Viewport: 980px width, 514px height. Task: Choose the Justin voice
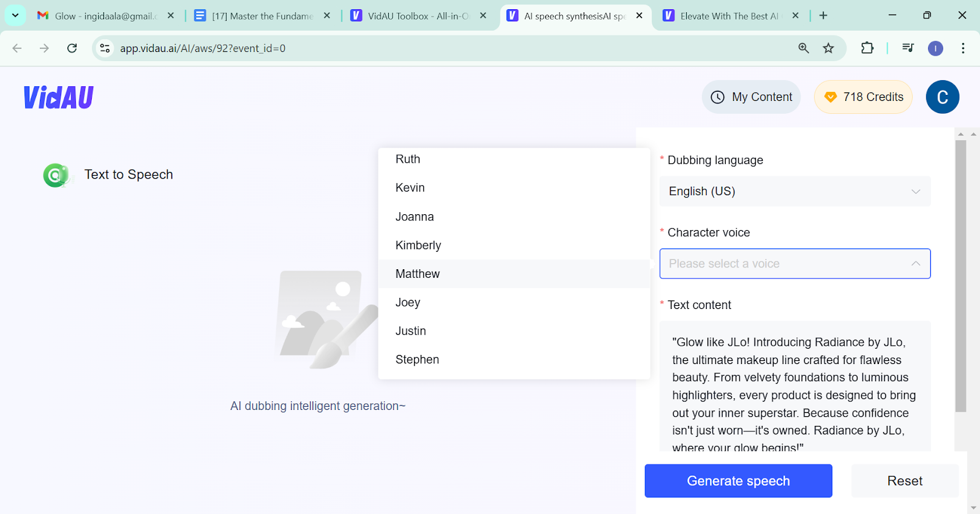point(514,331)
